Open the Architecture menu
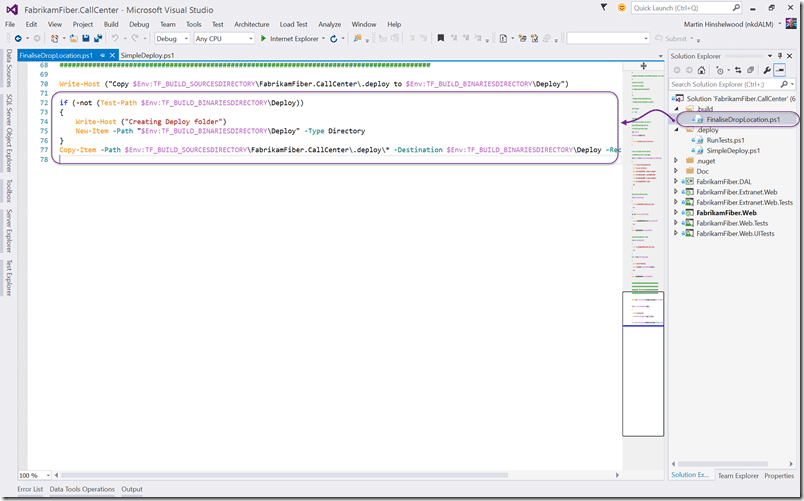The width and height of the screenshot is (804, 501). click(252, 24)
